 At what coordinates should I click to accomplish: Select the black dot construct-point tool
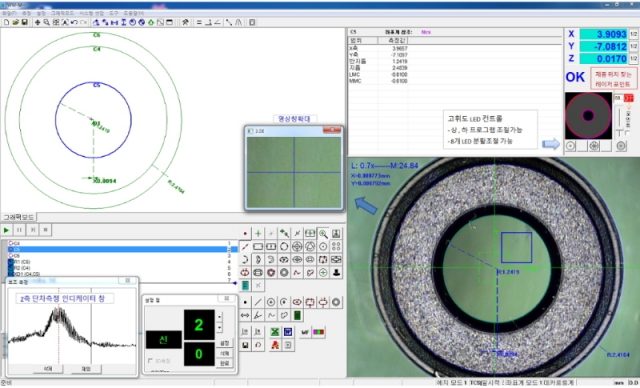[x=245, y=302]
